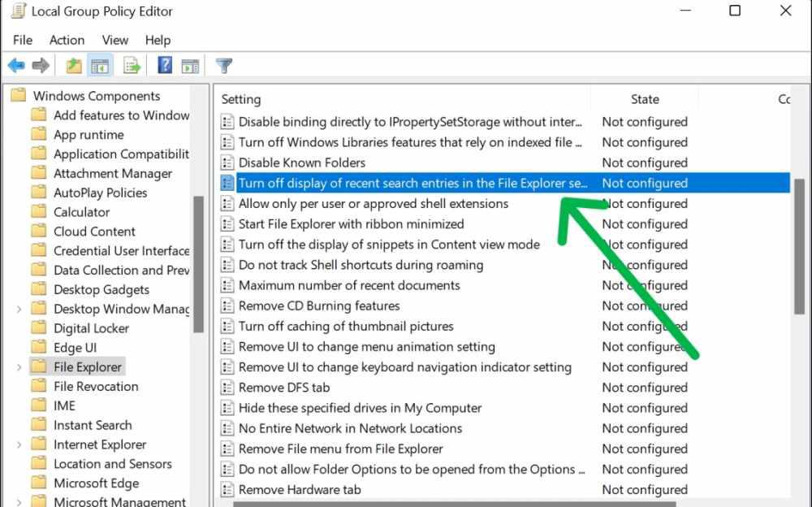This screenshot has height=507, width=812.
Task: Click the Export List toolbar icon
Action: click(x=132, y=66)
